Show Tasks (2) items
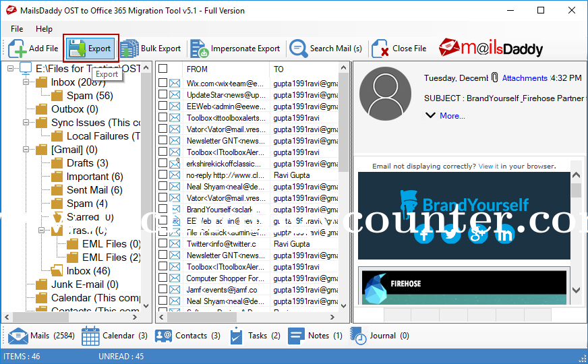The image size is (588, 364). click(255, 336)
